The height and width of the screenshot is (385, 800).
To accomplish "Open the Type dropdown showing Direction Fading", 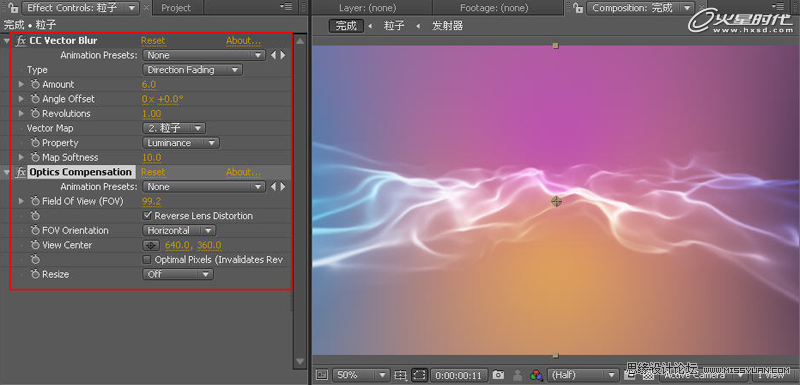I will point(192,70).
